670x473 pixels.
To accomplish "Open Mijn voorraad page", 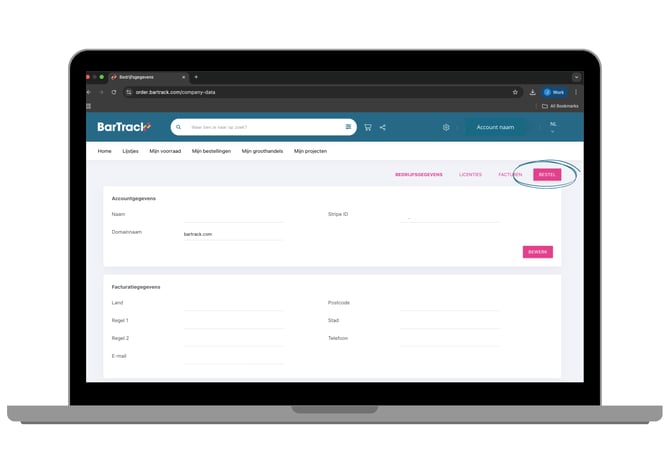I will 165,151.
